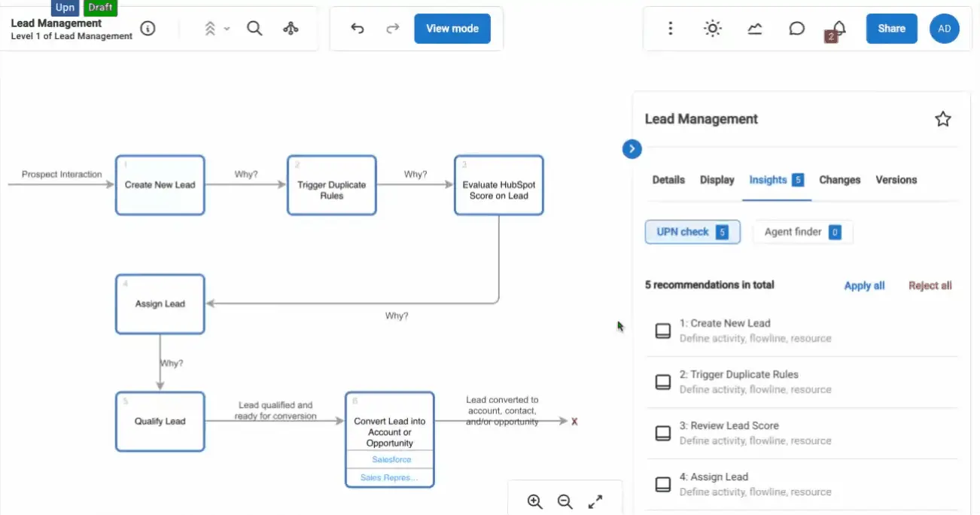Click the Lead converted to account output label
The image size is (980, 515).
pos(502,411)
